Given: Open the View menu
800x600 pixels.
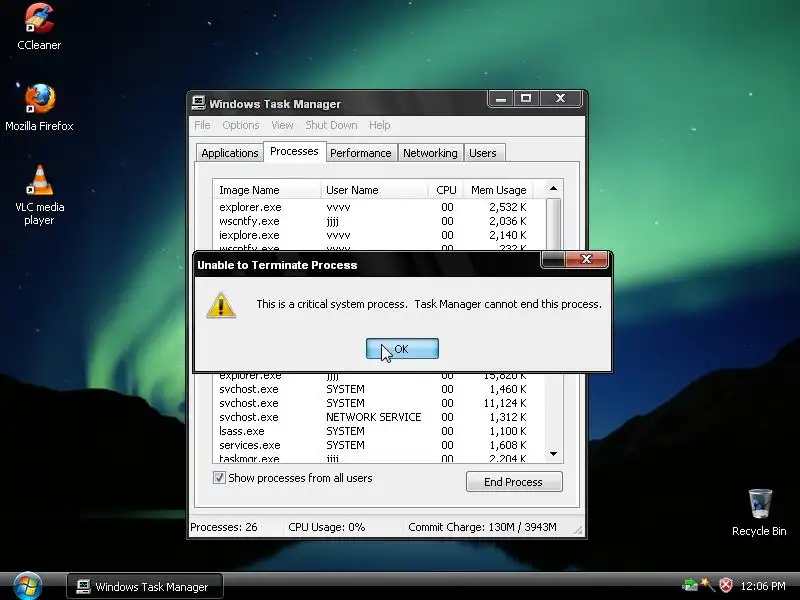Looking at the screenshot, I should (x=282, y=125).
